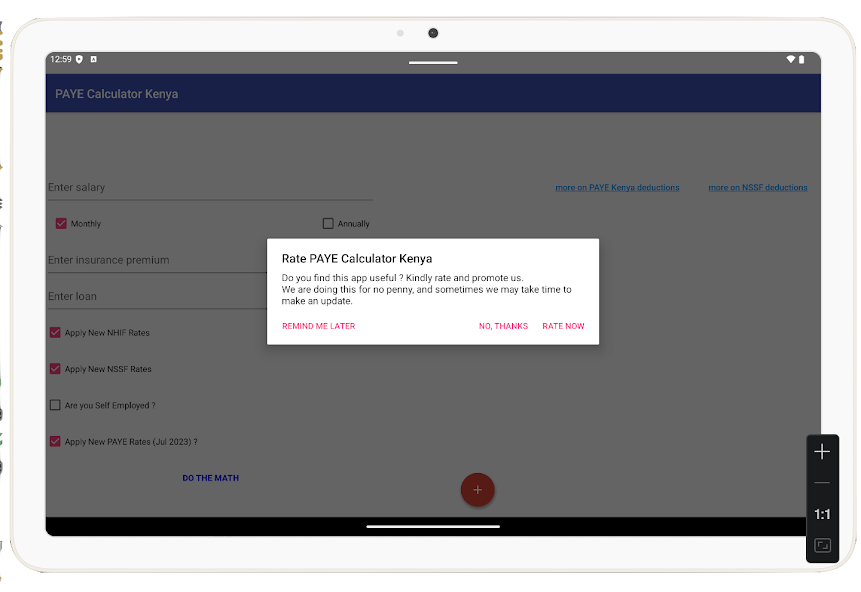
Task: Reset emulator zoom to 1:1
Action: coord(821,514)
